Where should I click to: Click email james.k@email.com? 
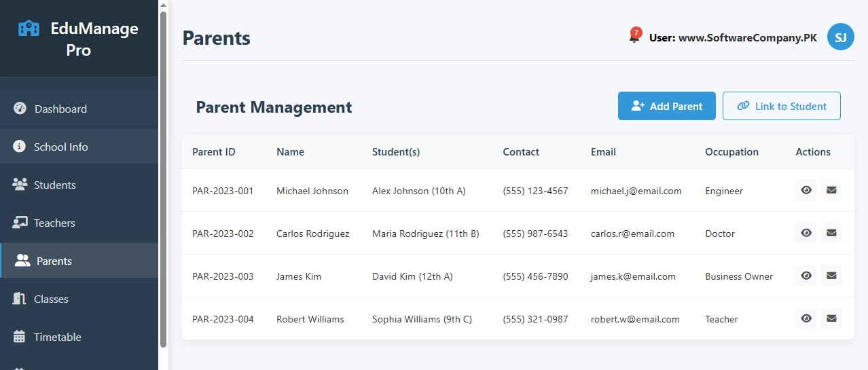(633, 276)
